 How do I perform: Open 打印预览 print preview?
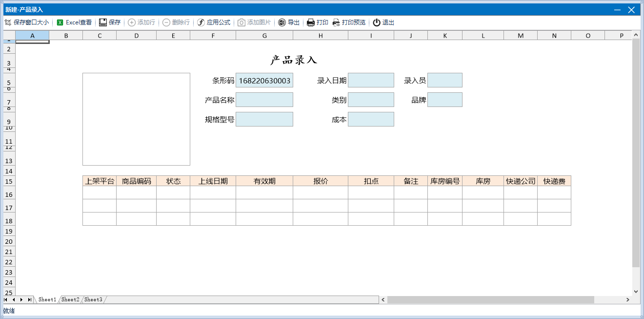click(x=336, y=22)
